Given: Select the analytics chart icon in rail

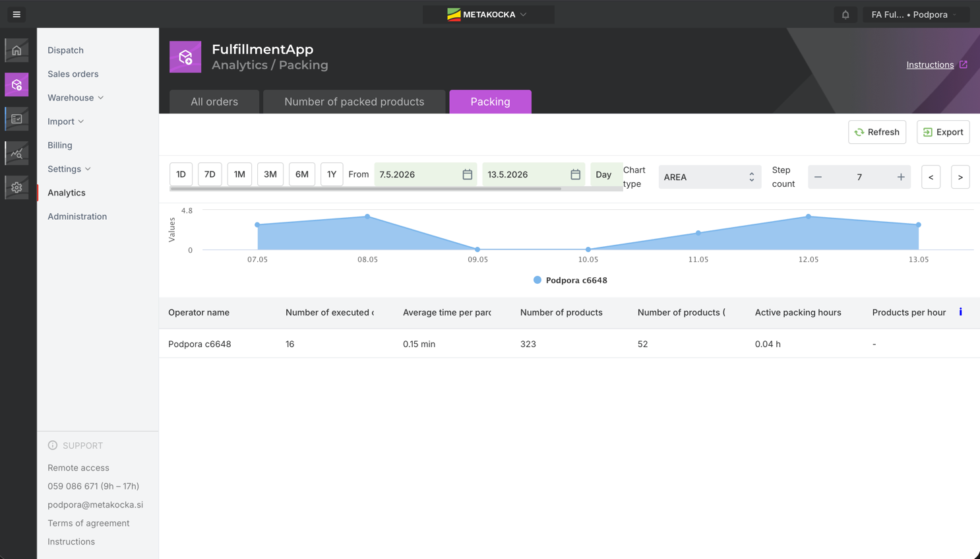Looking at the screenshot, I should click(x=16, y=153).
